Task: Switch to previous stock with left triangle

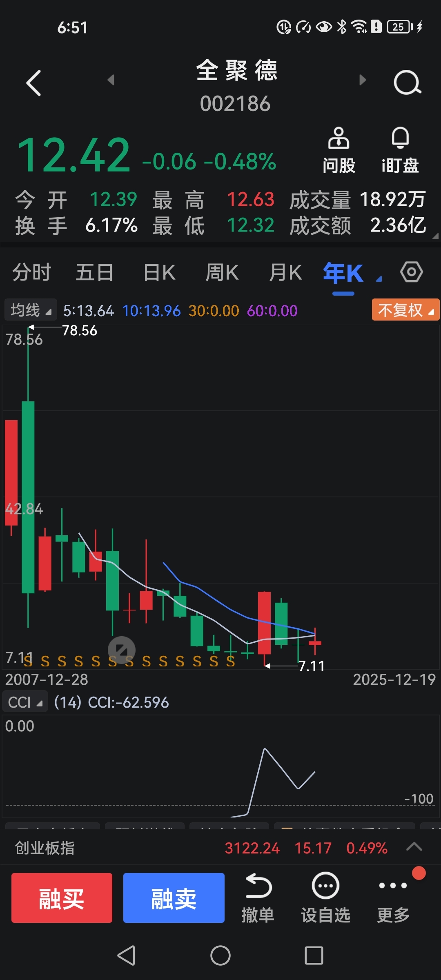Action: coord(111,80)
